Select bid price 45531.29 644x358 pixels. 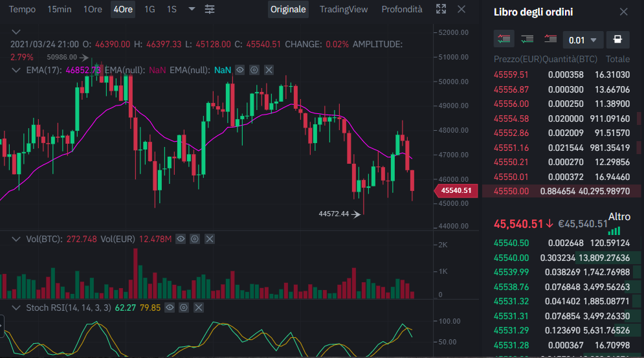[511, 330]
